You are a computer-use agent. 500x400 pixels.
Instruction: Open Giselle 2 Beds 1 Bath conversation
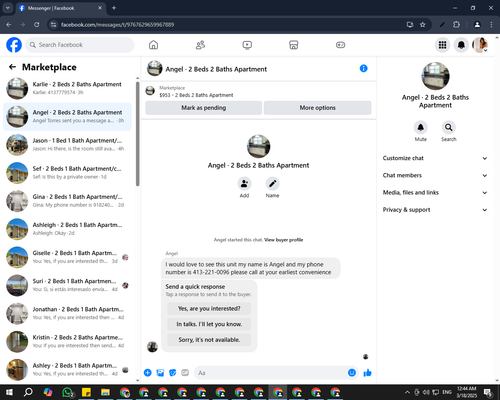tap(68, 257)
